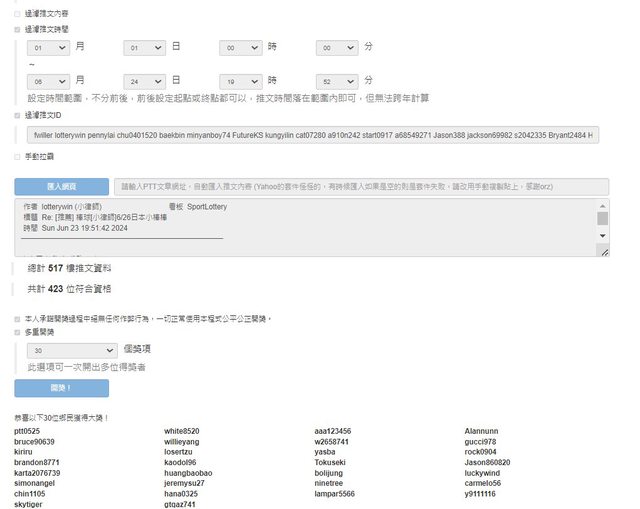640x509 pixels.
Task: Open the end day dropdown showing 24
Action: pos(144,80)
